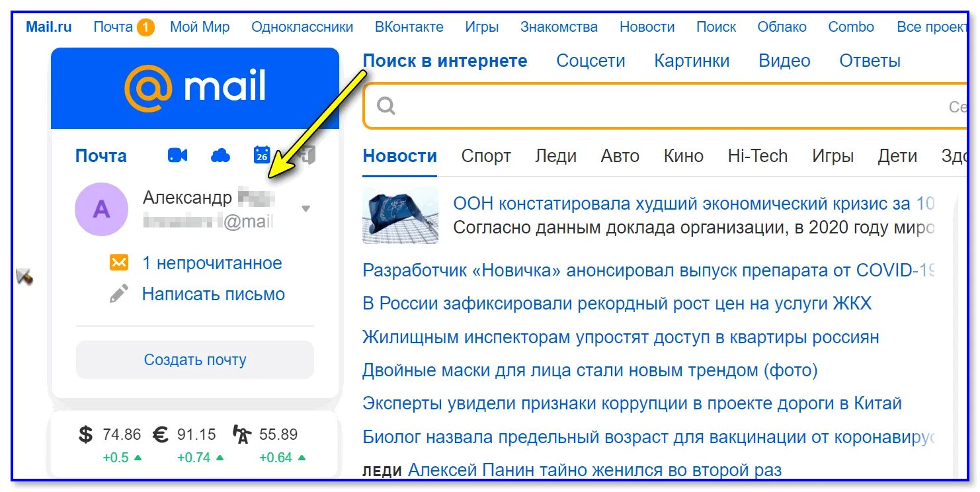Screen dimensions: 980x492
Task: Select the Картинки search tab
Action: coord(692,61)
